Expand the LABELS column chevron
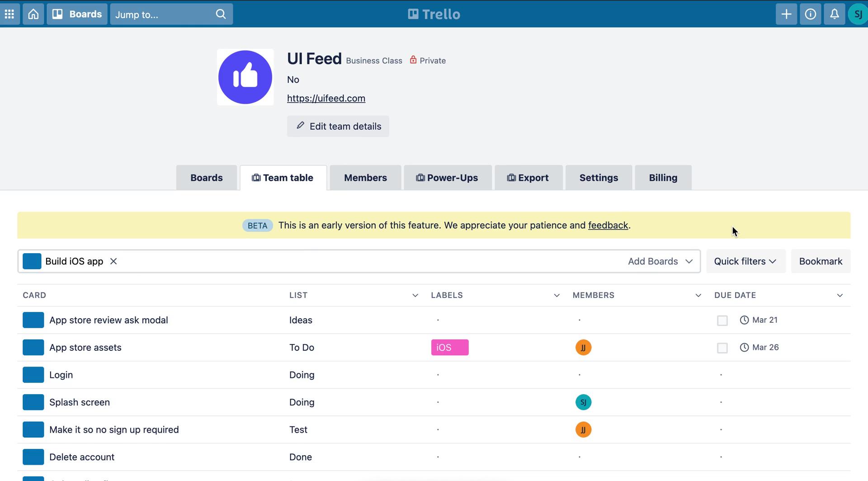The width and height of the screenshot is (868, 481). (557, 295)
